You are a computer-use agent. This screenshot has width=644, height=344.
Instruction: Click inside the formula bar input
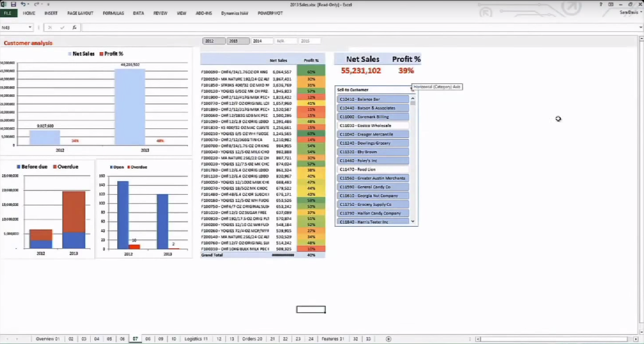pyautogui.click(x=359, y=27)
